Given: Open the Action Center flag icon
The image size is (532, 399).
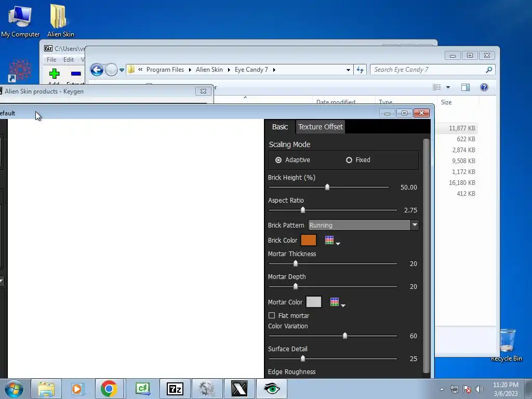Looking at the screenshot, I should coord(467,389).
